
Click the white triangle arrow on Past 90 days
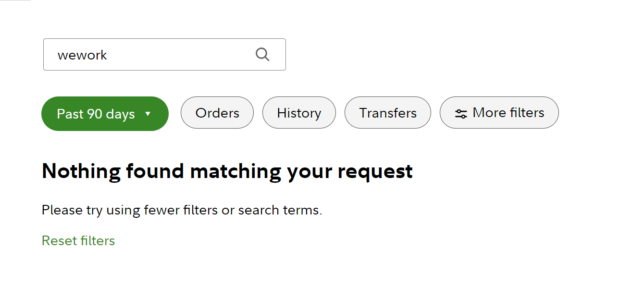pyautogui.click(x=148, y=114)
